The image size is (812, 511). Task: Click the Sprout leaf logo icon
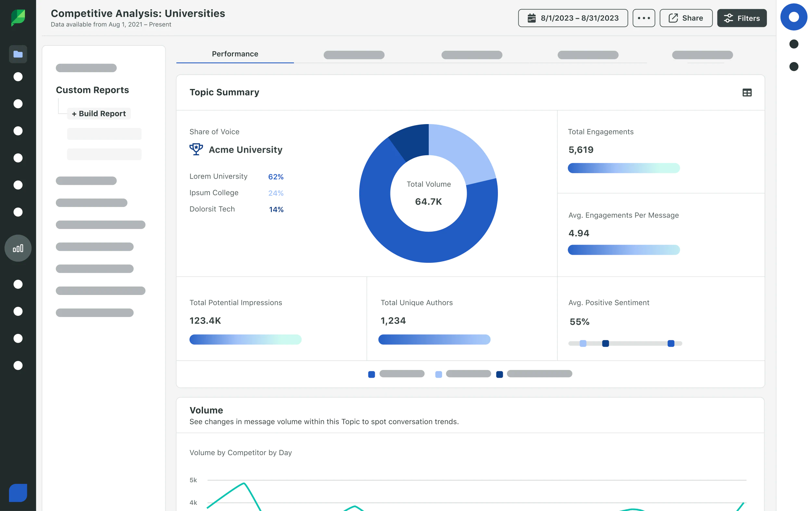[x=18, y=18]
